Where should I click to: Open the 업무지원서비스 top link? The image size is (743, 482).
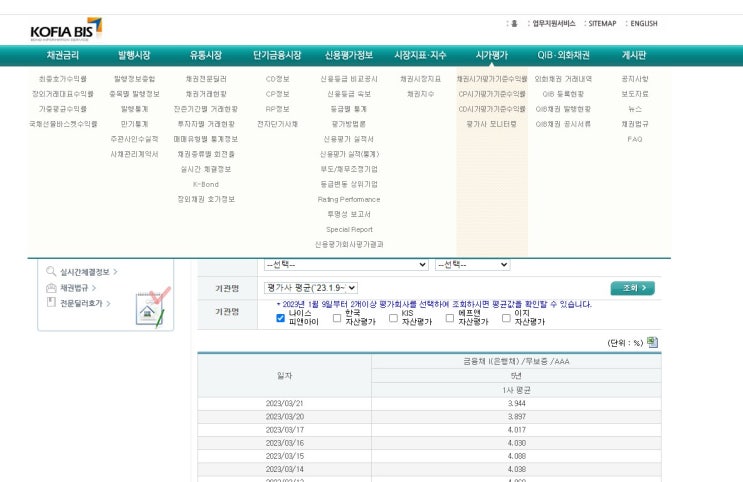553,23
